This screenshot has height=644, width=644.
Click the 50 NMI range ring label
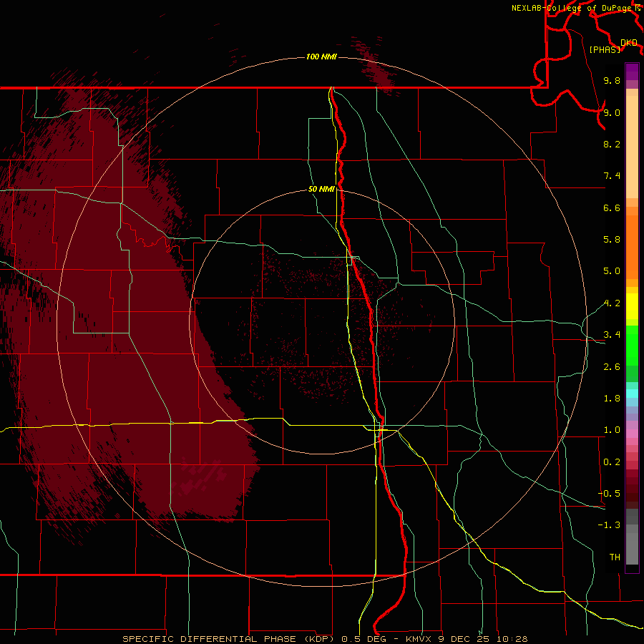click(x=321, y=189)
